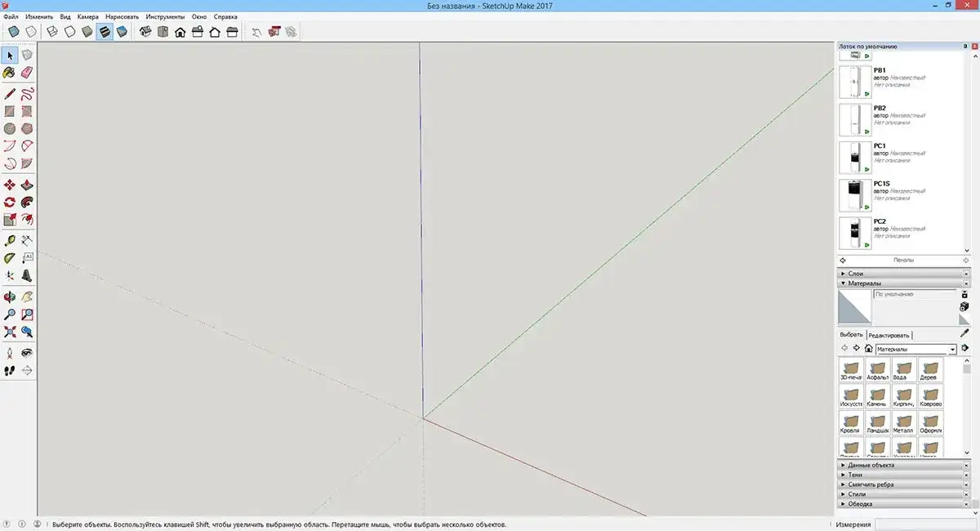The image size is (980, 531).
Task: Toggle X-ray display mode
Action: (x=14, y=30)
